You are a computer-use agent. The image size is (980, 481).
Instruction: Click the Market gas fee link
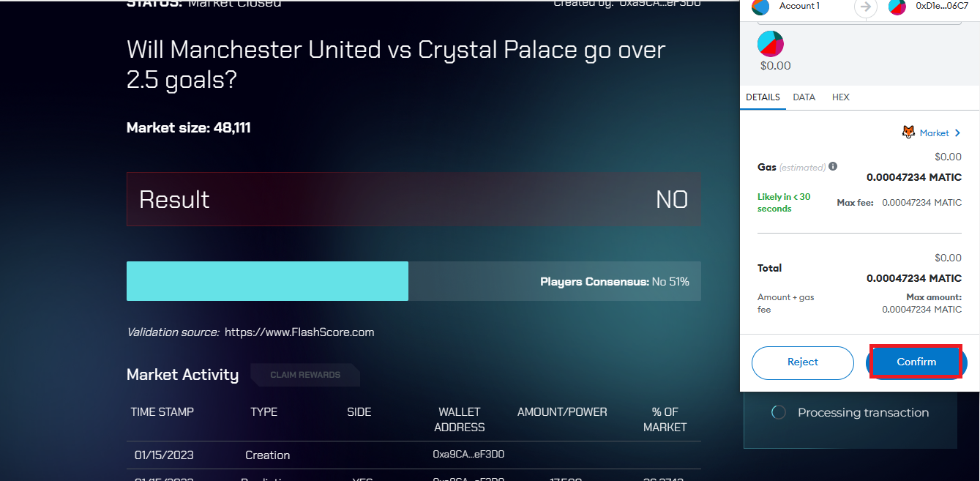point(934,133)
